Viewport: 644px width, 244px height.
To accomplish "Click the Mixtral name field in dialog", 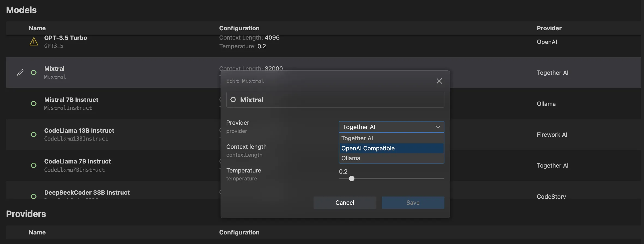I will pyautogui.click(x=335, y=100).
